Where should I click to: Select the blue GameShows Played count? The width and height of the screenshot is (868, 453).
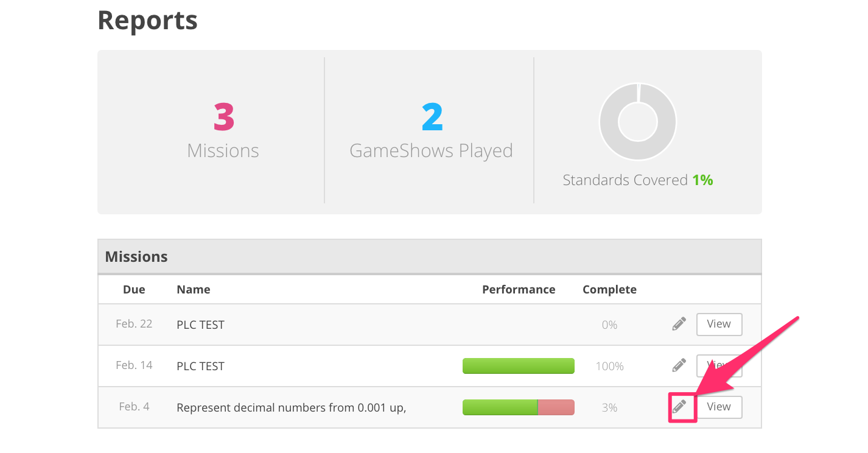coord(432,117)
